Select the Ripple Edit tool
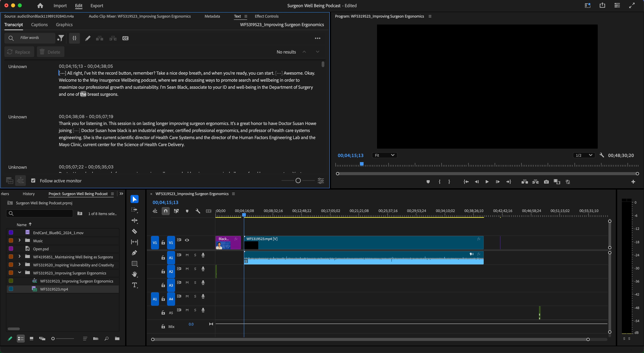Viewport: 644px width, 353px height. point(134,221)
